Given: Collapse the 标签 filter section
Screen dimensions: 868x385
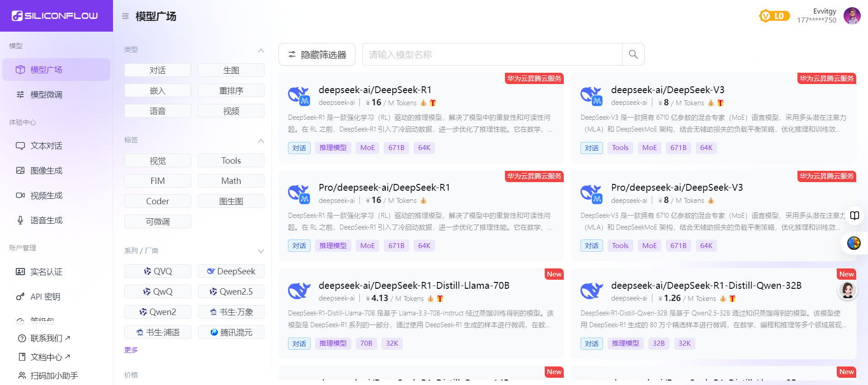Looking at the screenshot, I should click(x=261, y=141).
